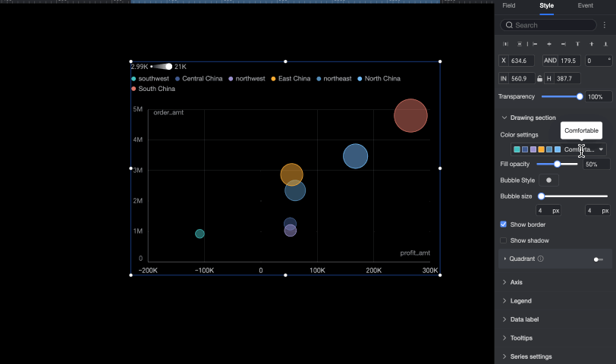The image size is (616, 364).
Task: Click the orange East China bubble
Action: [x=291, y=173]
